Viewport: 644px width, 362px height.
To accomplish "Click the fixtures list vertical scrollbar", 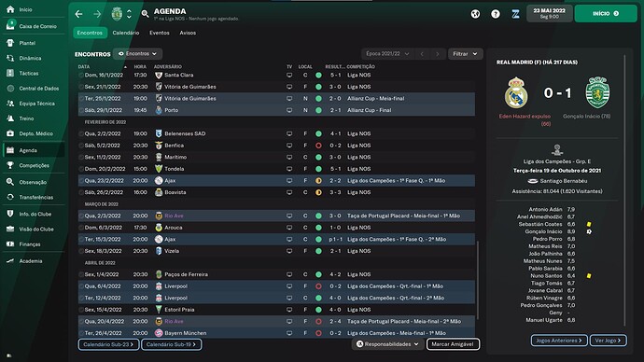I will pyautogui.click(x=477, y=281).
